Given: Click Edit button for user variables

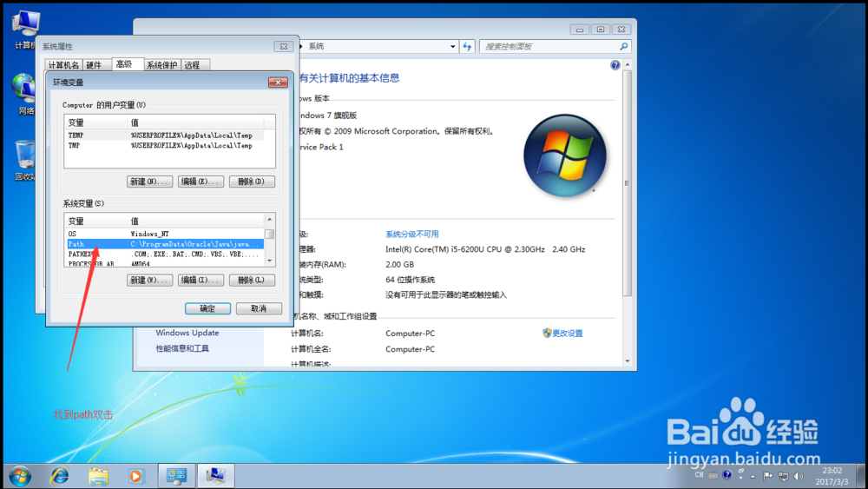Looking at the screenshot, I should point(201,182).
